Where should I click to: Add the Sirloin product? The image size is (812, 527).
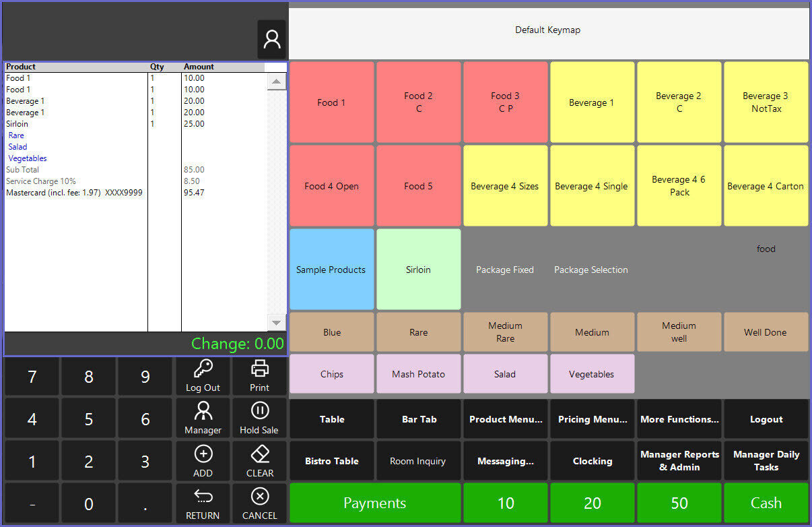click(x=418, y=270)
